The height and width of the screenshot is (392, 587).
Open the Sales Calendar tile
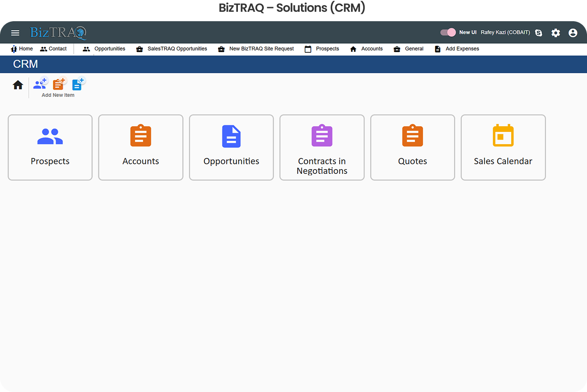click(503, 147)
